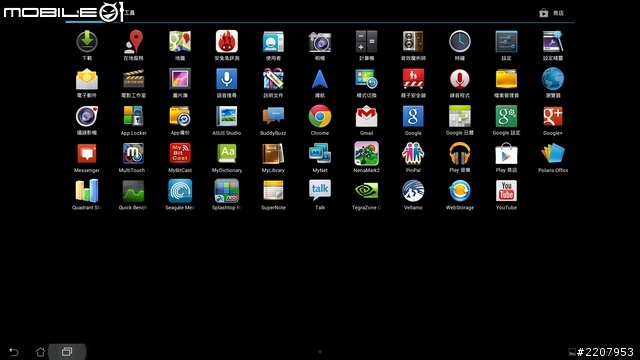640x360 pixels.
Task: Open the NenaMark2 benchmark
Action: point(366,154)
